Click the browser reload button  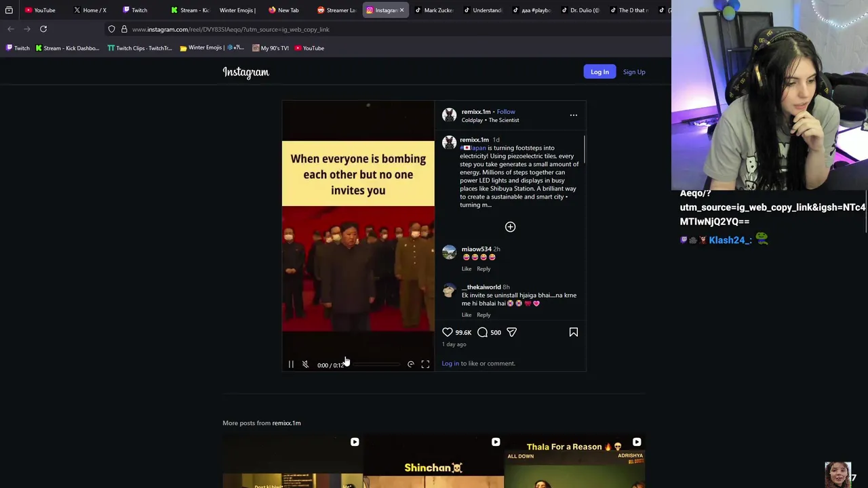[43, 29]
